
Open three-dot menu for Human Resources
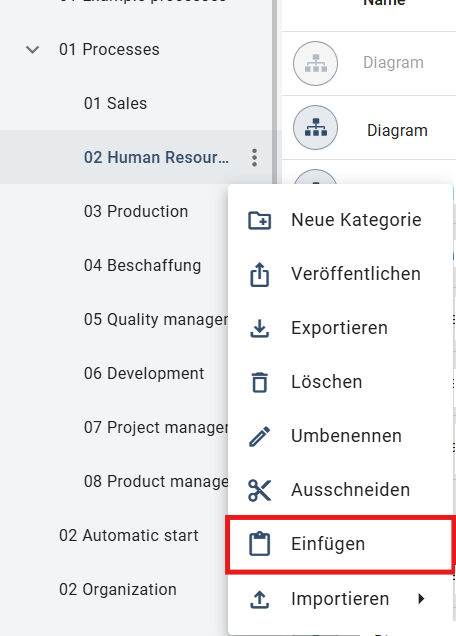click(x=254, y=157)
